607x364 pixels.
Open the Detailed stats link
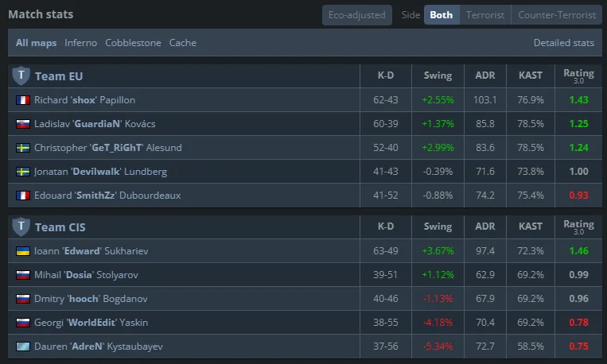(x=564, y=43)
